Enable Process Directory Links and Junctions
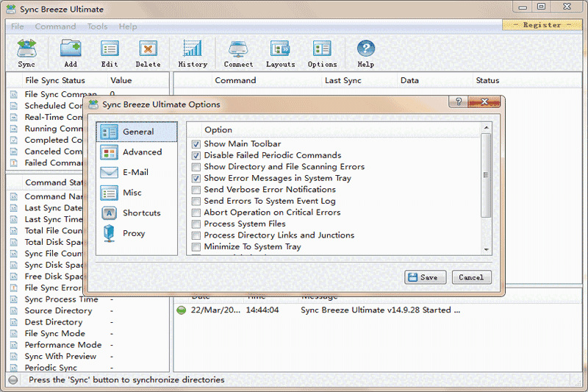The height and width of the screenshot is (392, 588). (x=196, y=235)
